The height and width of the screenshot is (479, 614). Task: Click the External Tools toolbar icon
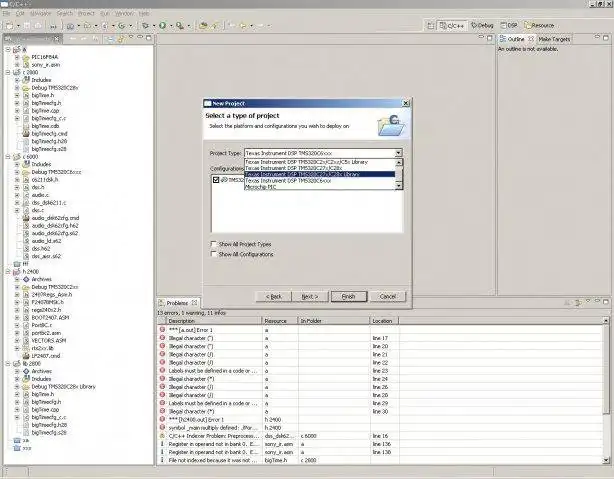[179, 26]
